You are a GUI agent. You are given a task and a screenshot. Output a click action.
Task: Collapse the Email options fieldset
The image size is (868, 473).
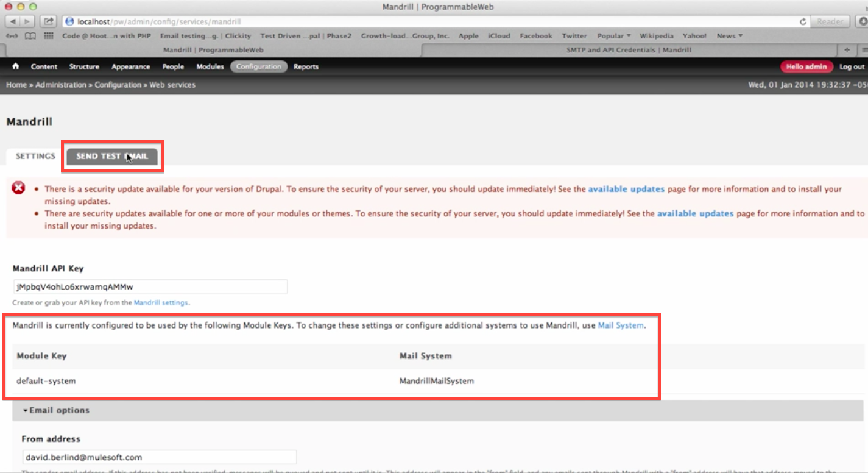coord(56,410)
